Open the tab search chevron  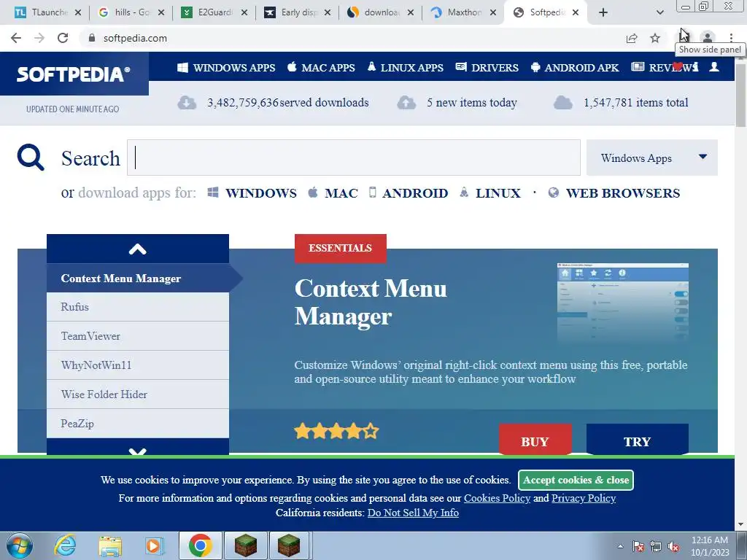pos(659,12)
